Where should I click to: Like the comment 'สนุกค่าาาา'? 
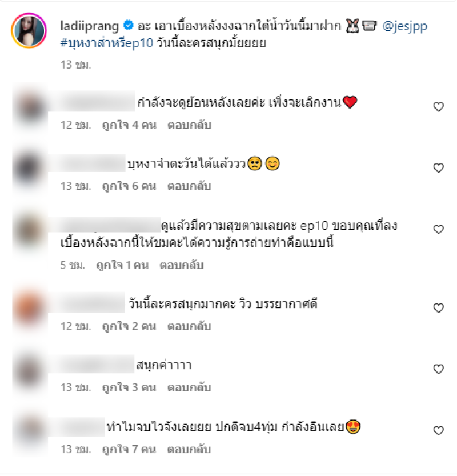click(x=438, y=370)
